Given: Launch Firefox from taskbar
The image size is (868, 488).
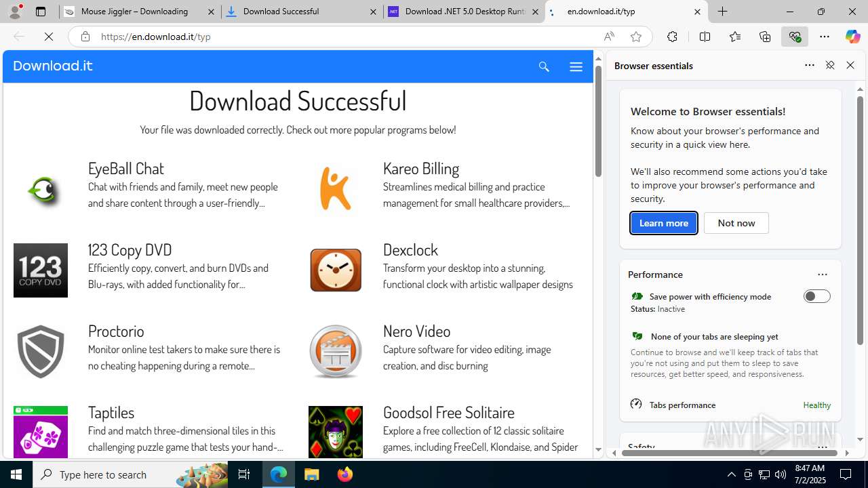Looking at the screenshot, I should click(345, 474).
